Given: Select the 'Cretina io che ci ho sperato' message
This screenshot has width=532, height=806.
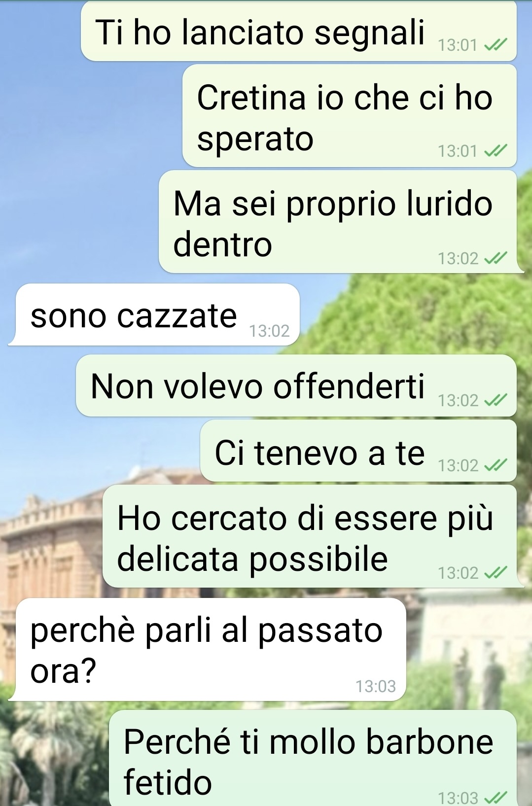Looking at the screenshot, I should point(350,116).
